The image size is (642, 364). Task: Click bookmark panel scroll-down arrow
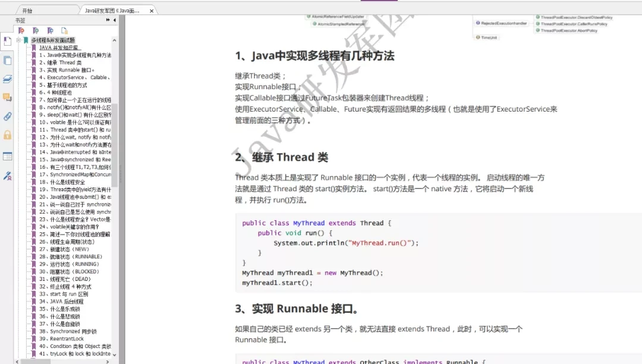pos(114,355)
